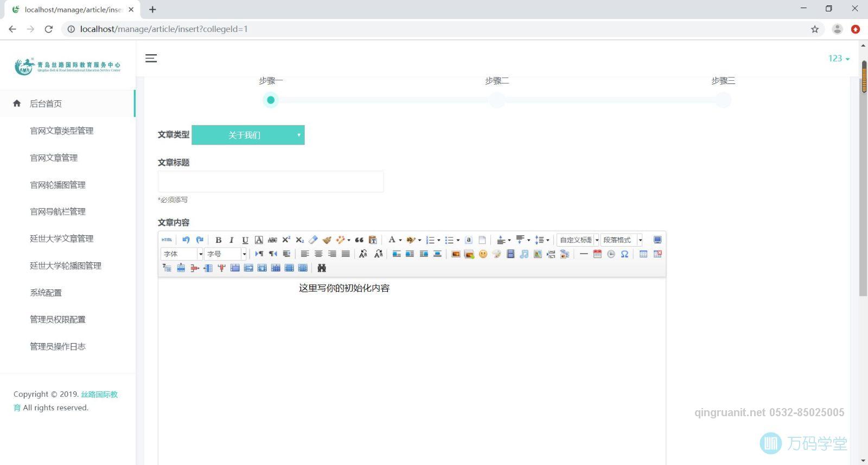Open 官网文章类型管理 menu item
This screenshot has height=465, width=868.
coord(61,131)
